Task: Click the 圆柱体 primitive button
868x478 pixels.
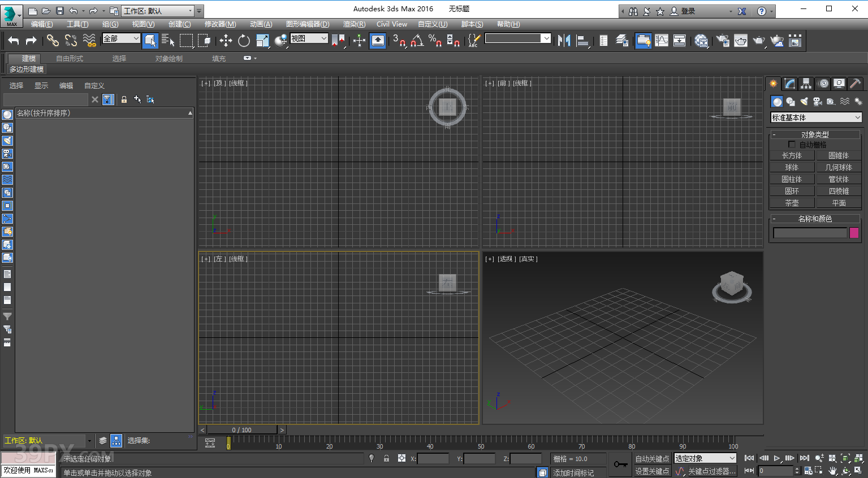Action: 792,179
